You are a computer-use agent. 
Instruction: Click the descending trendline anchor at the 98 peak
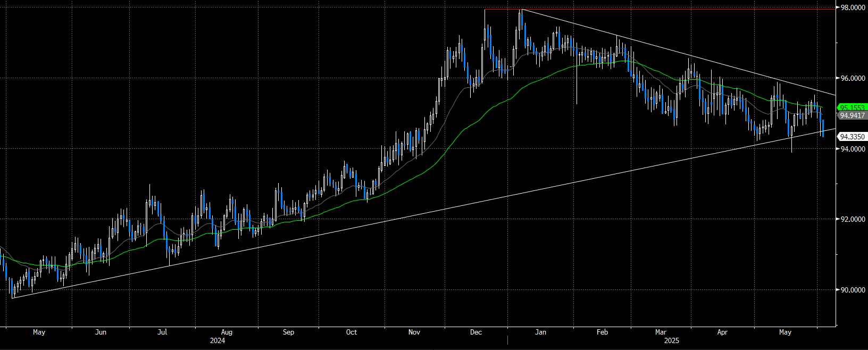tap(522, 10)
